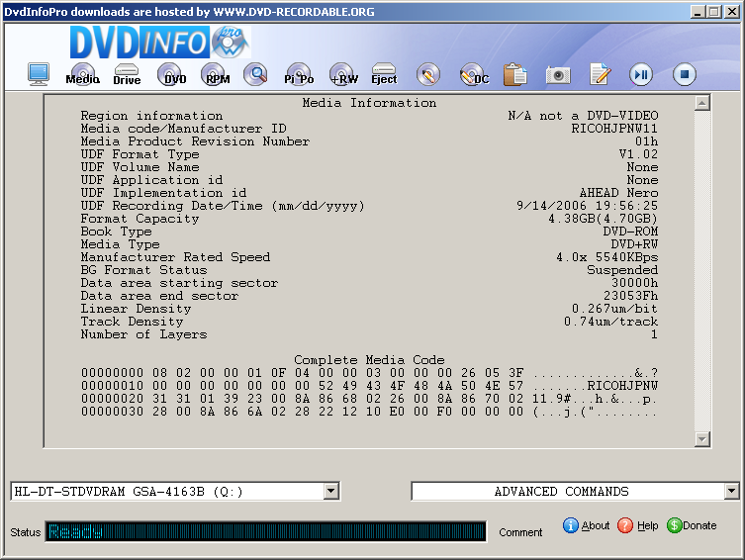
Task: Click the play/pause button
Action: click(x=641, y=74)
